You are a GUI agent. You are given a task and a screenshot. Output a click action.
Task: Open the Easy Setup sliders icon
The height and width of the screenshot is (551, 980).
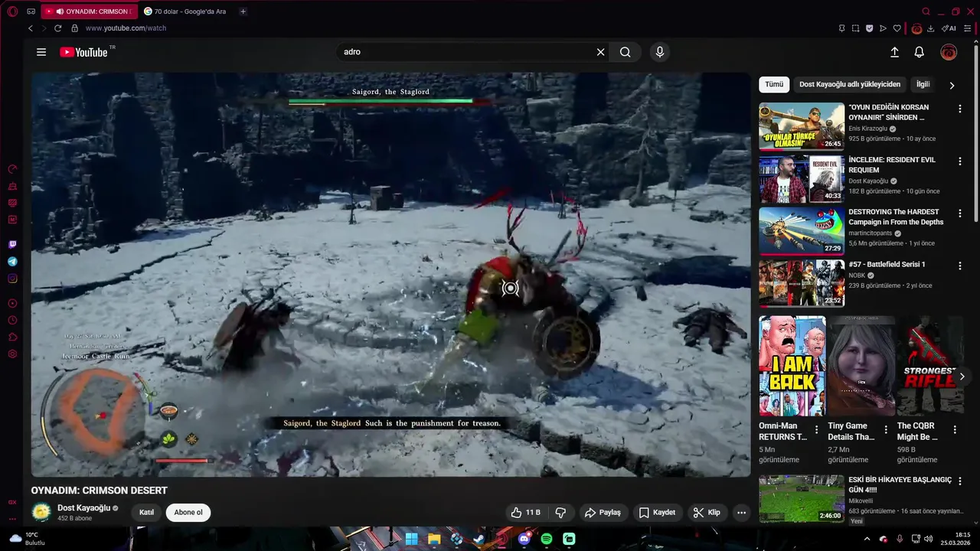coord(968,28)
